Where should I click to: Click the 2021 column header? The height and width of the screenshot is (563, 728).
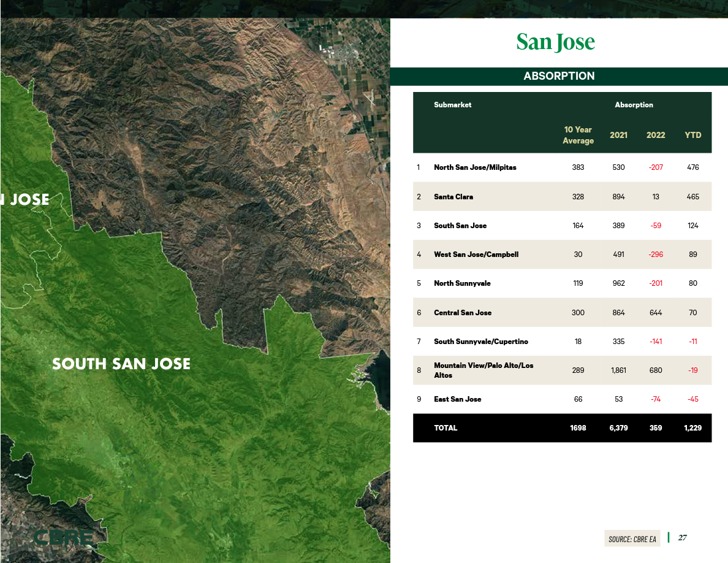[x=618, y=135]
